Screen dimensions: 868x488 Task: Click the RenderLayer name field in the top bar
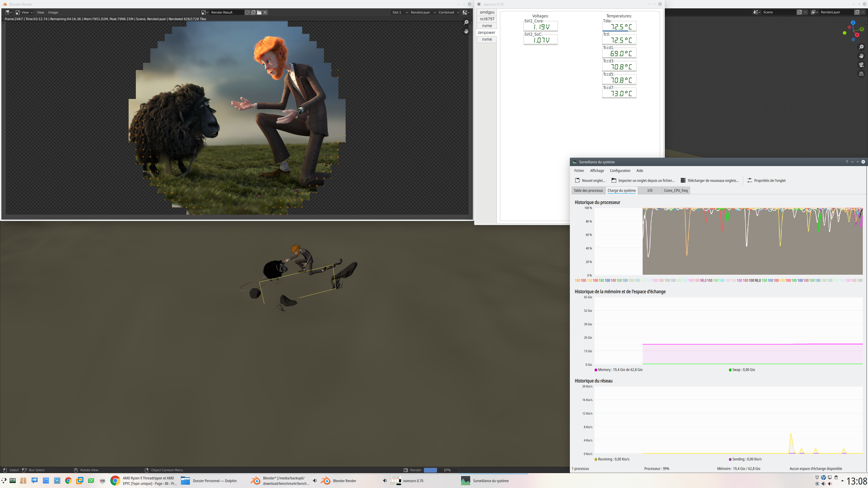(x=836, y=12)
